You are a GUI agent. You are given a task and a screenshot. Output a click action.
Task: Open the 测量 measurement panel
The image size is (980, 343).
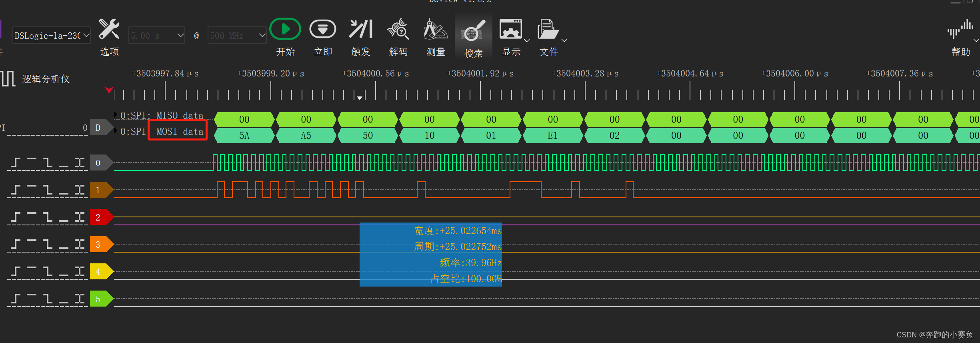pyautogui.click(x=436, y=29)
